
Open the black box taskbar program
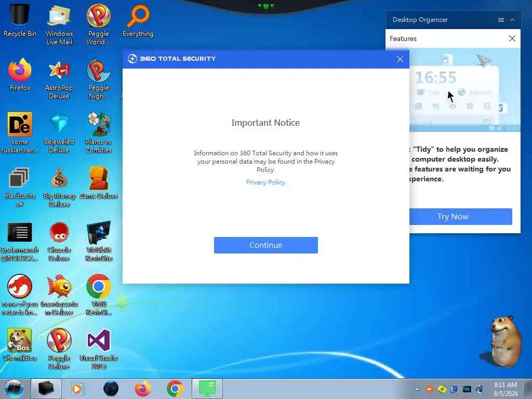(46, 389)
